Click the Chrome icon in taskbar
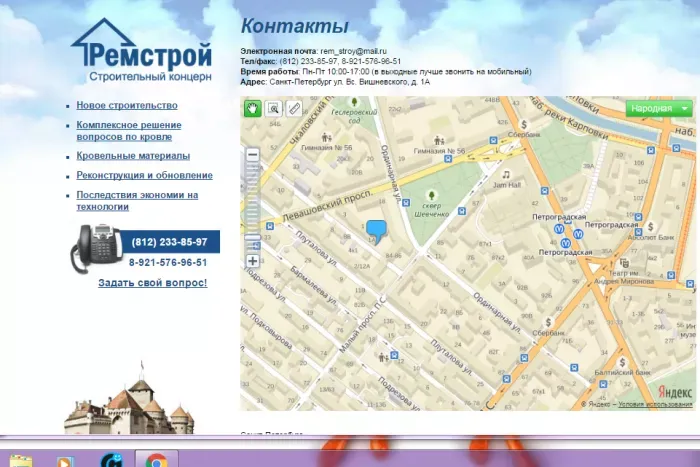This screenshot has width=700, height=467. pos(156,461)
